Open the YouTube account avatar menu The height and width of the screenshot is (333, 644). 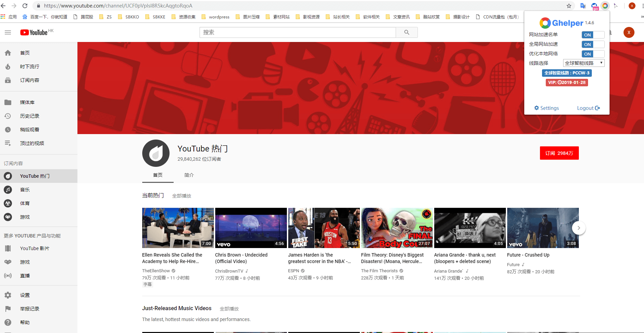coord(629,32)
